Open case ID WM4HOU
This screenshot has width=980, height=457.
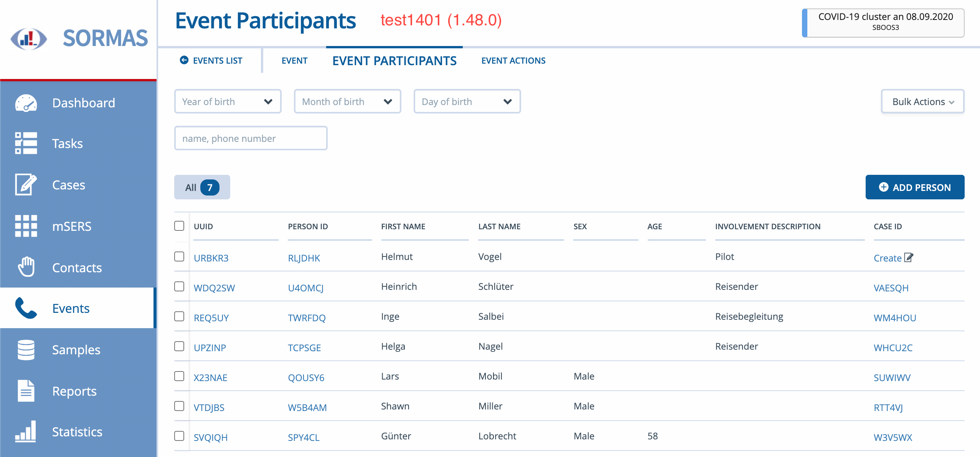click(x=895, y=318)
